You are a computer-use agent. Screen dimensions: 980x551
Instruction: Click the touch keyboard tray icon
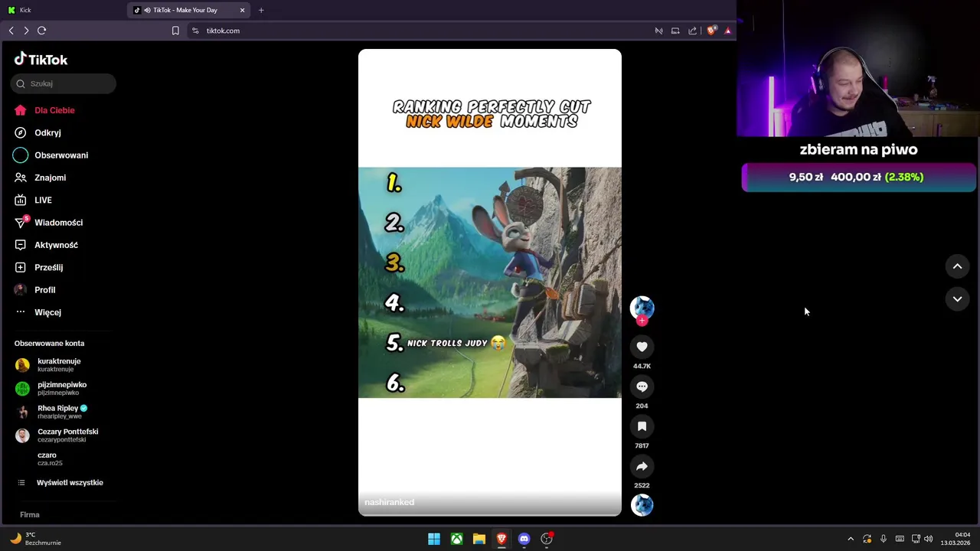click(900, 539)
